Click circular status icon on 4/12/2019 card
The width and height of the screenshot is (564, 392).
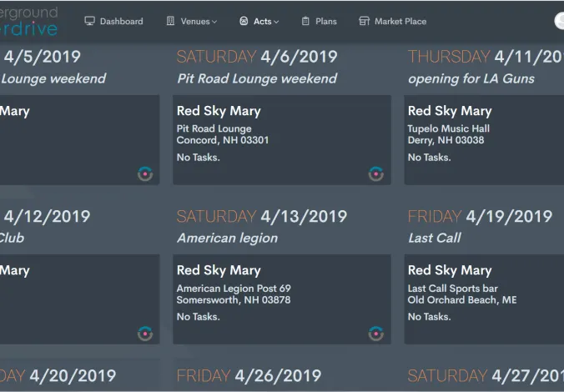point(145,334)
